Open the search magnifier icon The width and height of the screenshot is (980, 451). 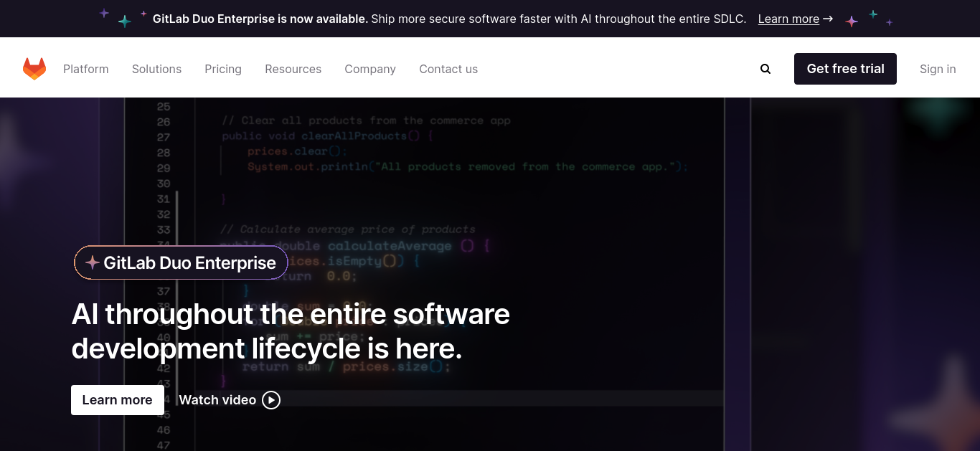tap(765, 69)
